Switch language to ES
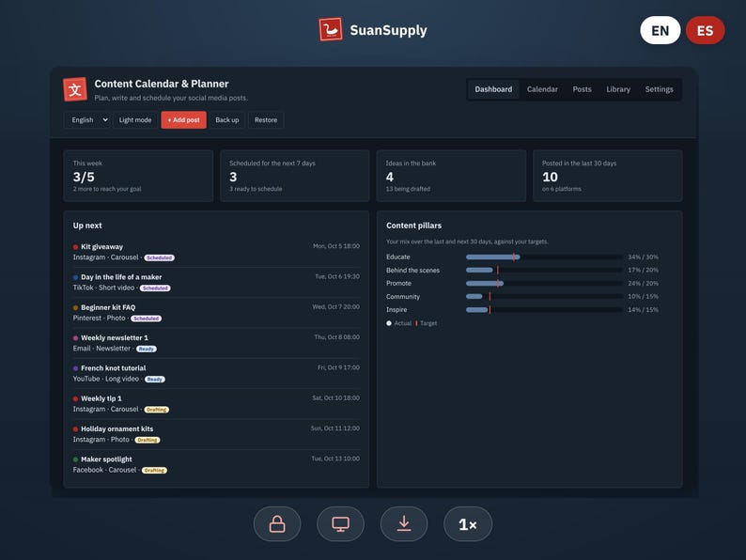 [705, 30]
